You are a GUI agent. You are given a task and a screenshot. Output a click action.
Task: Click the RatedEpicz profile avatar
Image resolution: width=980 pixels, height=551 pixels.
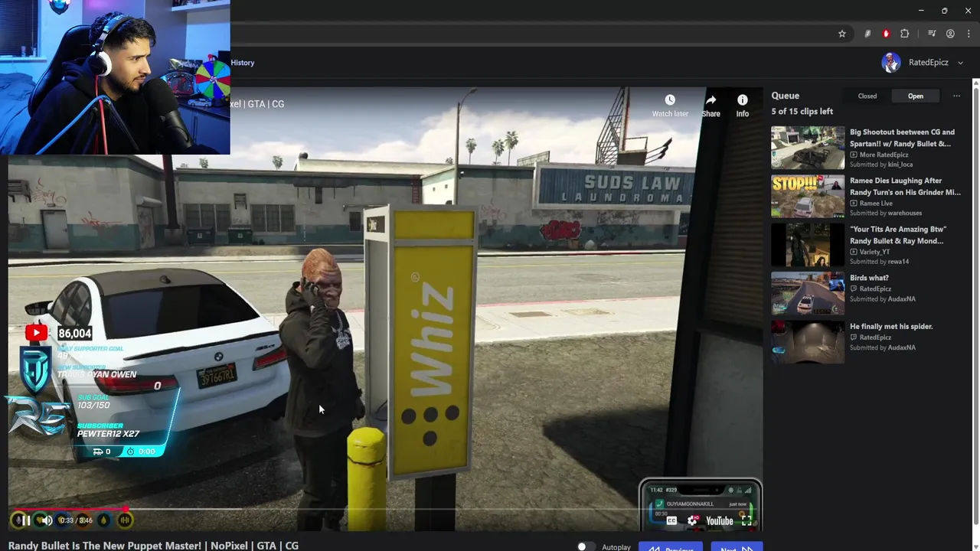[891, 63]
